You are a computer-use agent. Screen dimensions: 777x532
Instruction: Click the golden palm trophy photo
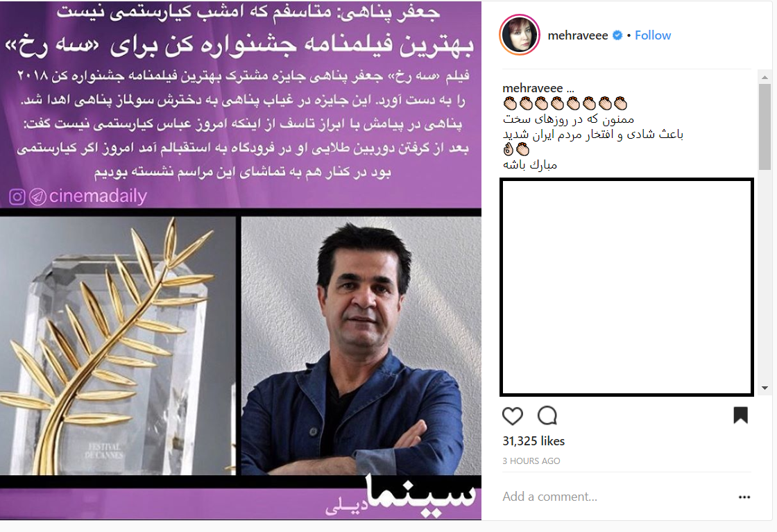click(x=118, y=345)
